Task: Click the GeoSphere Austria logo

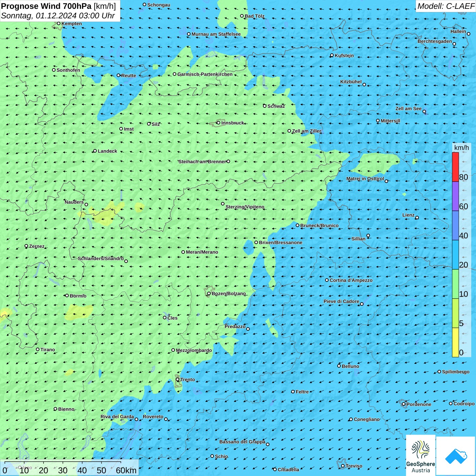Action: (421, 455)
